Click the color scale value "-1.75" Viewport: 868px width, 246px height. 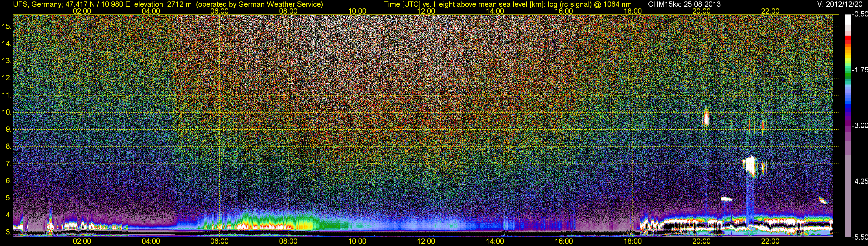pos(860,70)
